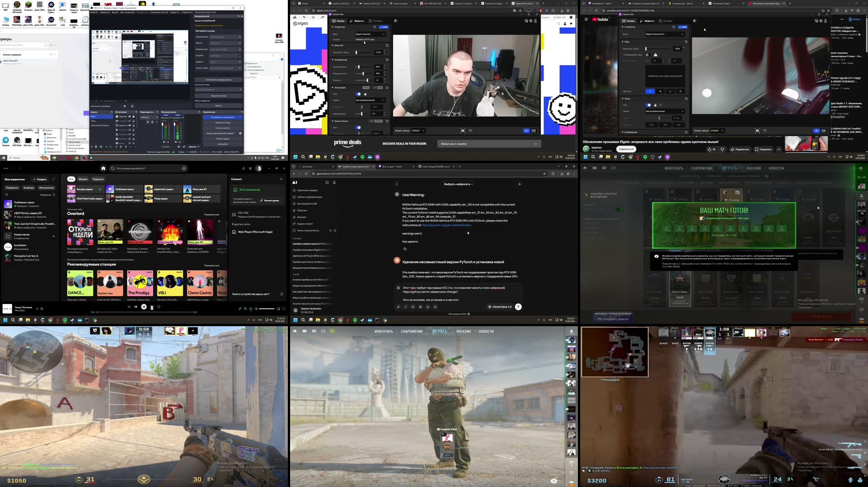Open pytorch.org get-started link in AI chat
This screenshot has width=868, height=487.
[x=446, y=225]
